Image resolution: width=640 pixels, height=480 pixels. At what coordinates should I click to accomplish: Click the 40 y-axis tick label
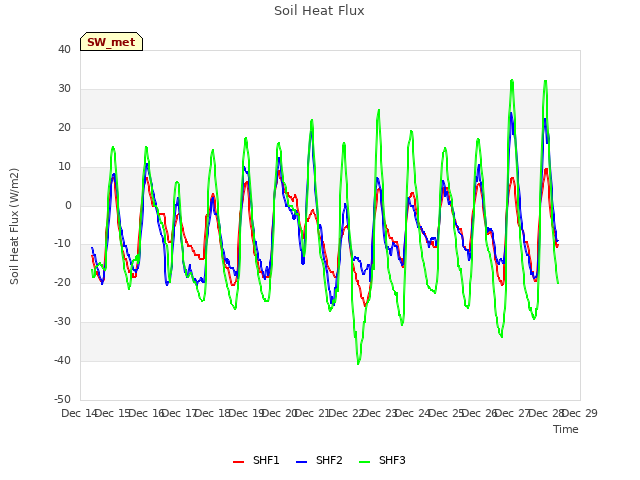click(x=64, y=49)
